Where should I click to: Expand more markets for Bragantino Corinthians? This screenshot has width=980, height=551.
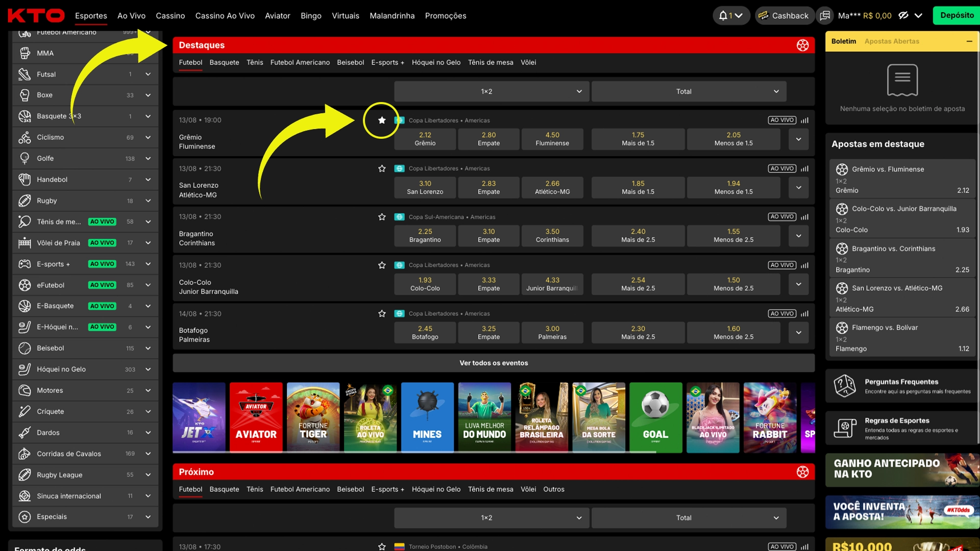(798, 236)
